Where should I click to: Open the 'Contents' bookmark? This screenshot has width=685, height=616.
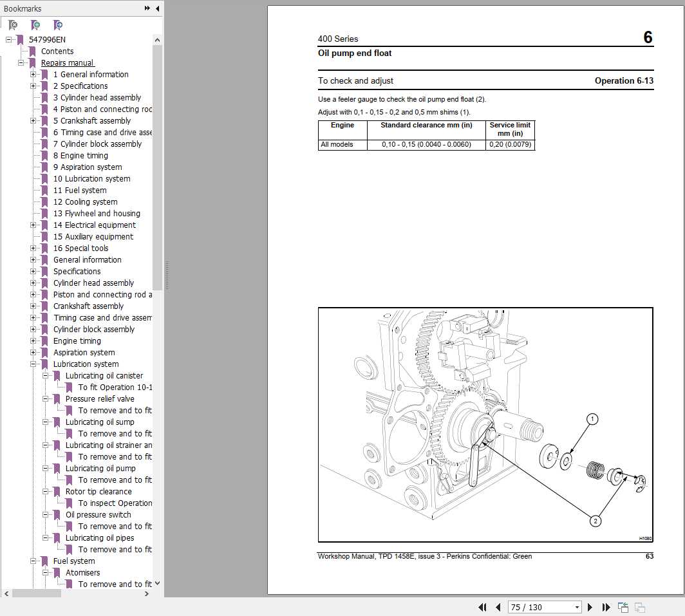point(57,51)
